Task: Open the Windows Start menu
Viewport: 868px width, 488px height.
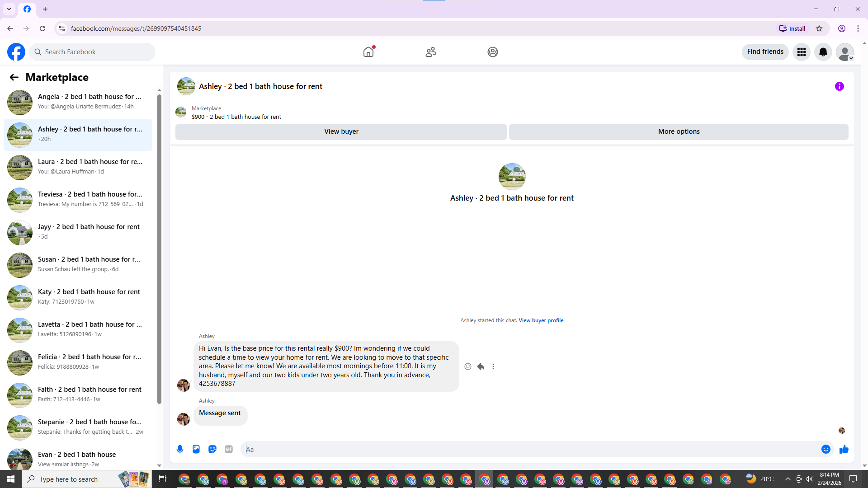Action: [11, 479]
